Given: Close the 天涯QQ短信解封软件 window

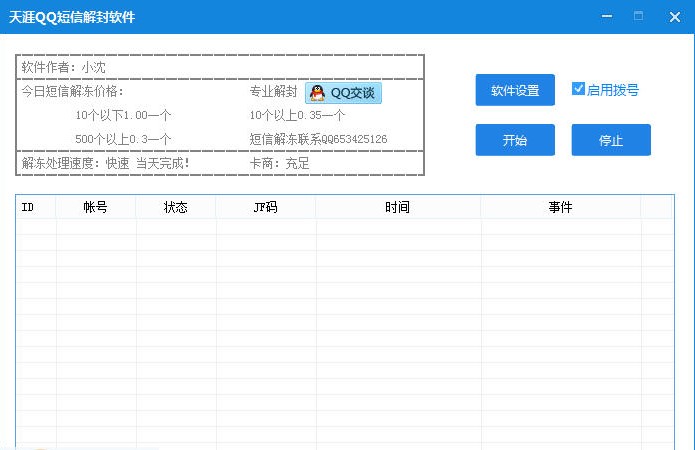Looking at the screenshot, I should tap(675, 17).
